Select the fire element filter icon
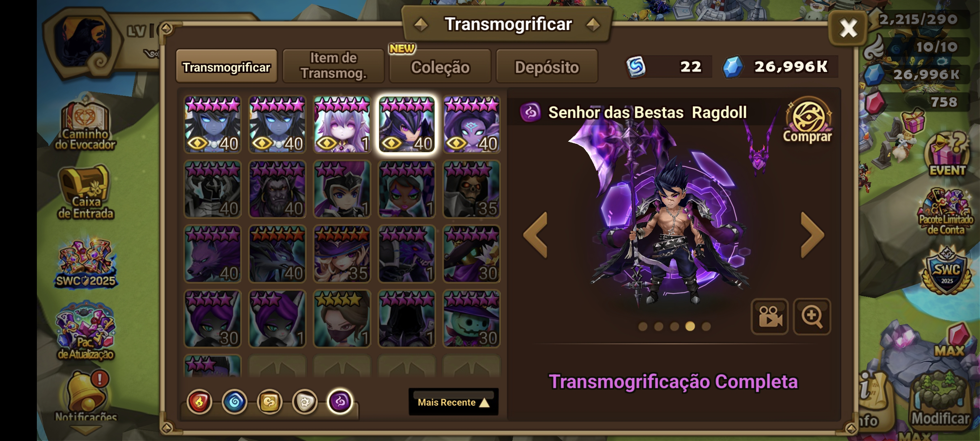Viewport: 980px width, 441px height. pyautogui.click(x=199, y=402)
